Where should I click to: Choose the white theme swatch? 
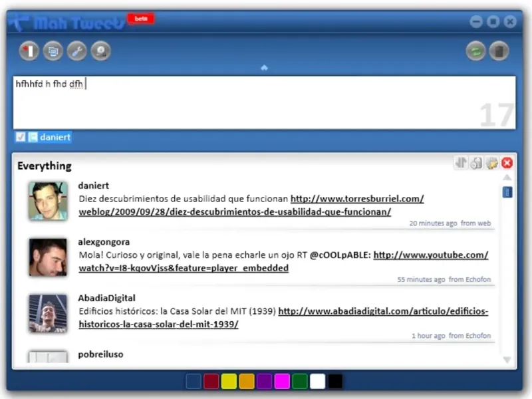coord(318,381)
